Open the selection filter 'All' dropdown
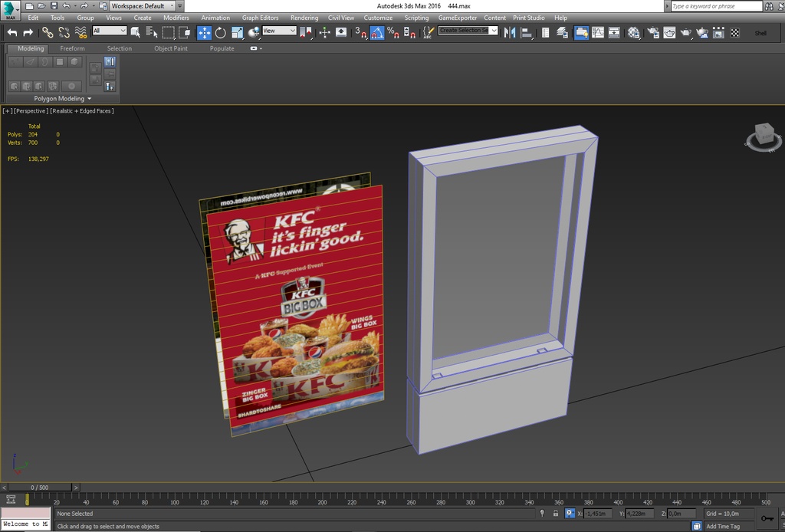This screenshot has width=785, height=532. click(x=109, y=31)
